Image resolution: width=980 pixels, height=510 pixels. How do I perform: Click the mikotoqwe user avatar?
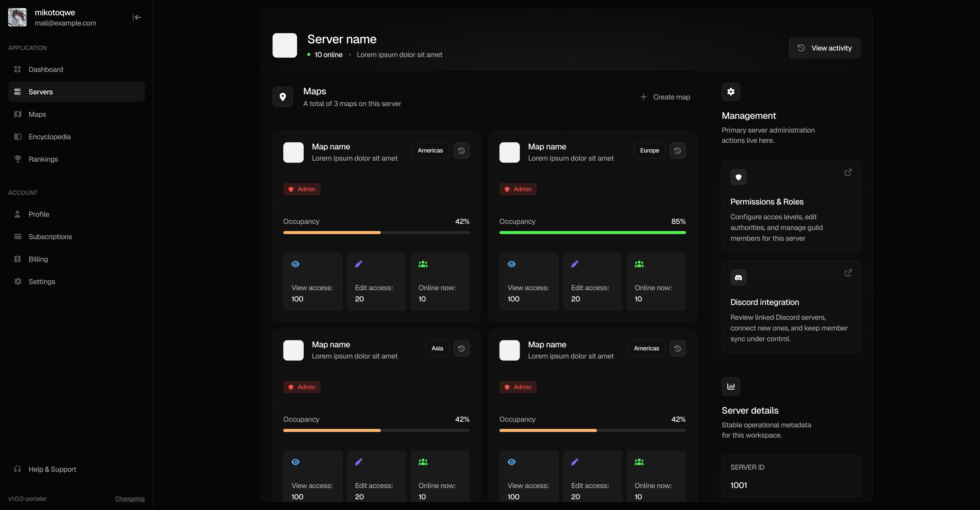pyautogui.click(x=18, y=18)
